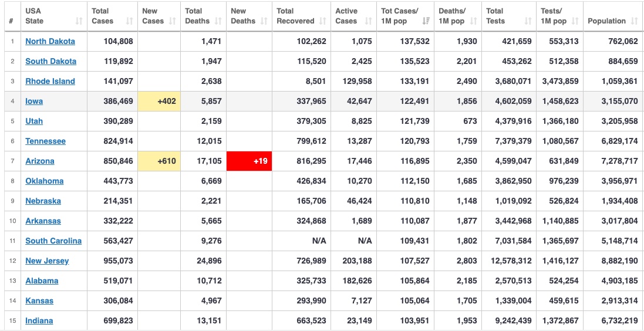Viewport: 644px width, 331px height.
Task: Click the New Jersey link
Action: tap(47, 261)
